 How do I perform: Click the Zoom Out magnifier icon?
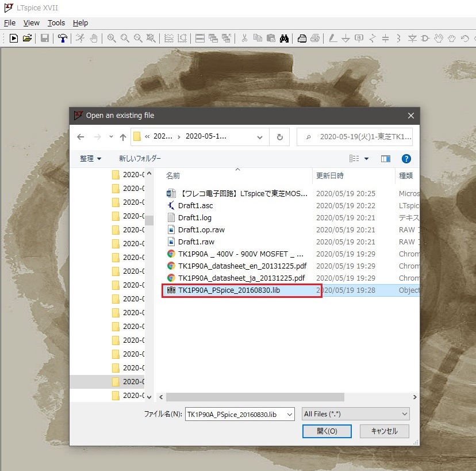pos(138,39)
